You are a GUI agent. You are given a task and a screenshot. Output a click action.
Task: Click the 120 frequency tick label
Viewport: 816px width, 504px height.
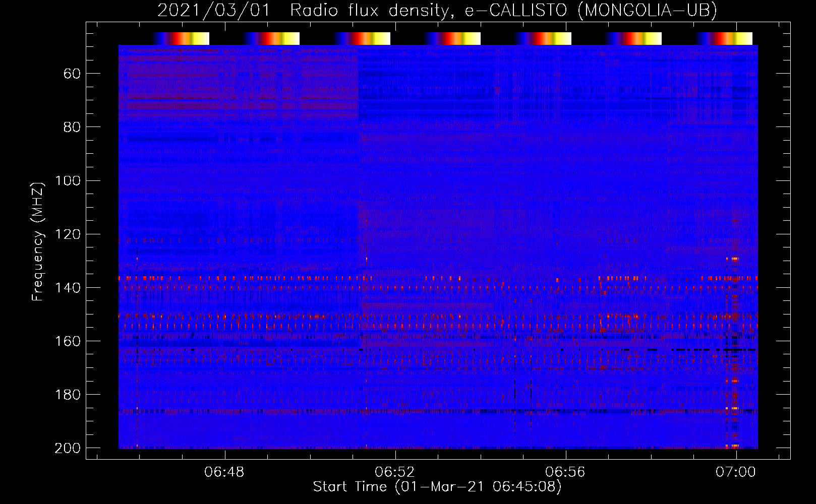68,234
